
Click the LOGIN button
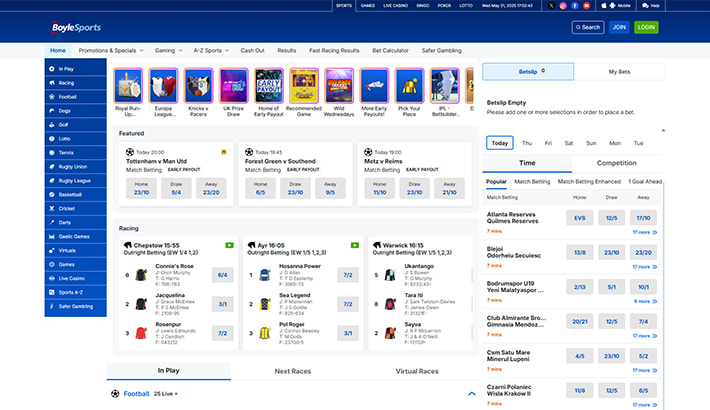pos(646,27)
